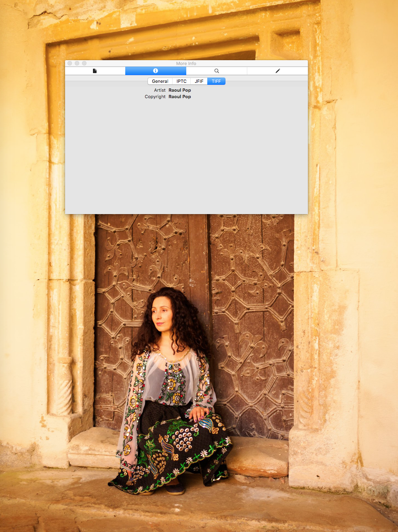
Task: Minimize the More Info inspector window
Action: pyautogui.click(x=77, y=63)
